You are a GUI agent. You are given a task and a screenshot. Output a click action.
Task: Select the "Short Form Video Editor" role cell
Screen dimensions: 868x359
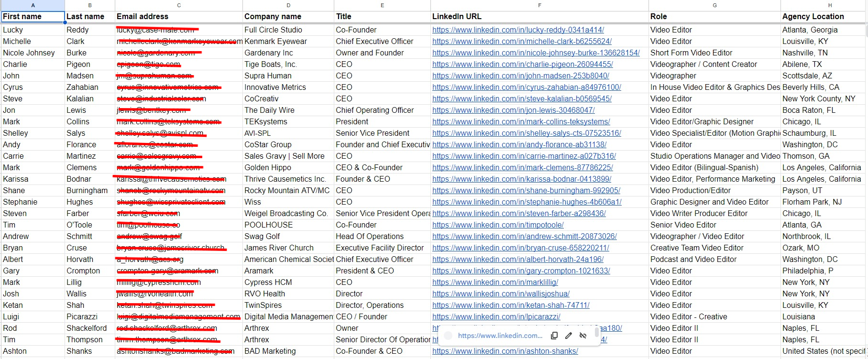(x=714, y=53)
